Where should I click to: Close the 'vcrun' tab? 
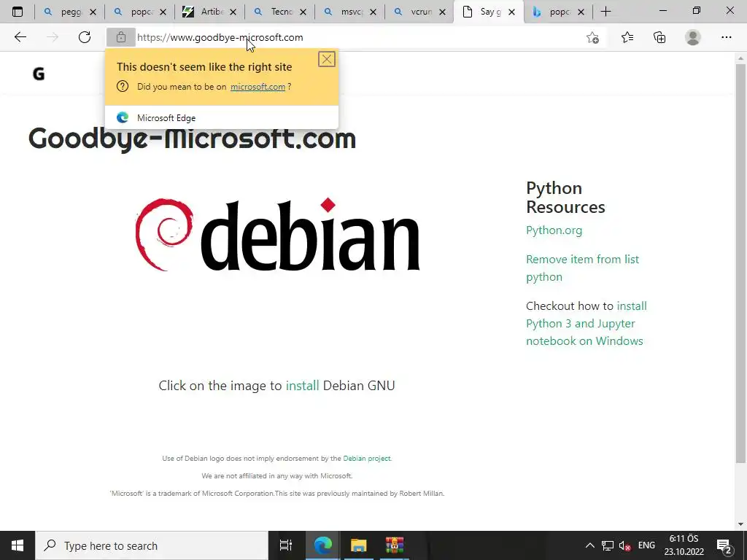coord(443,12)
